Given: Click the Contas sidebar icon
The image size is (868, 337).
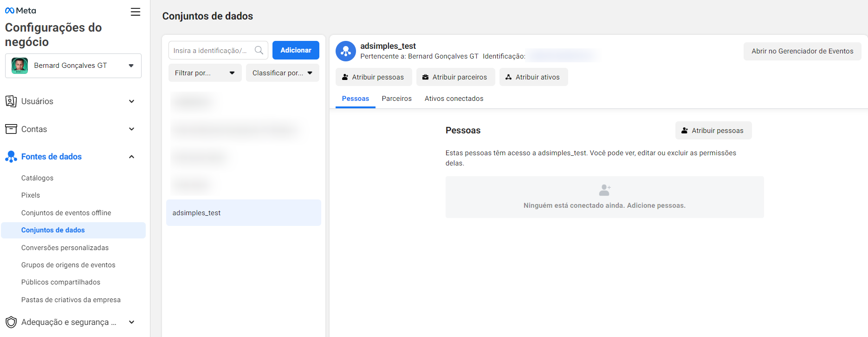Looking at the screenshot, I should pyautogui.click(x=11, y=129).
